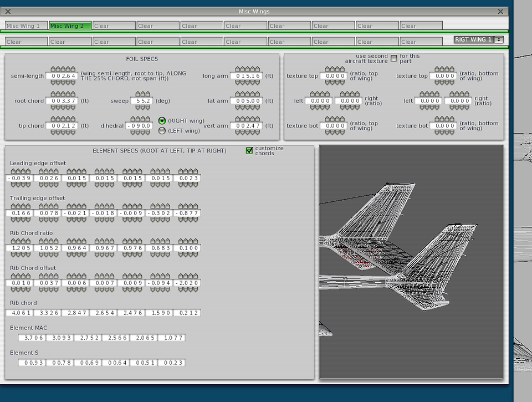Open the first Clear tab beside Misc Wing 2
The width and height of the screenshot is (532, 402).
pyautogui.click(x=114, y=26)
